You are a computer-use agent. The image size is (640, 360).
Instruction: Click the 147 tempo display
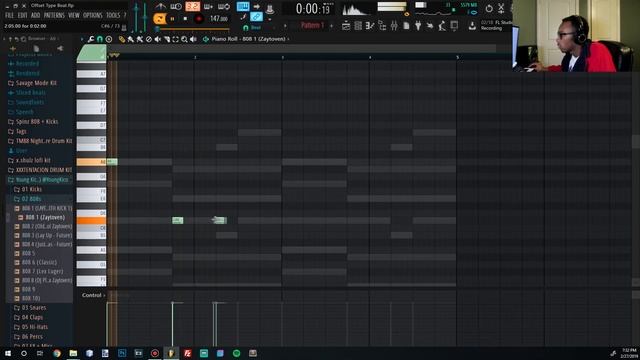tap(219, 19)
